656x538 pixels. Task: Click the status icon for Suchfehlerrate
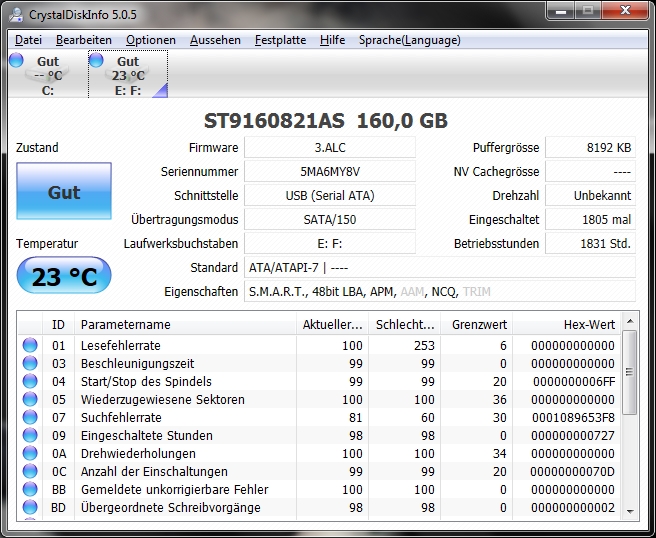30,417
